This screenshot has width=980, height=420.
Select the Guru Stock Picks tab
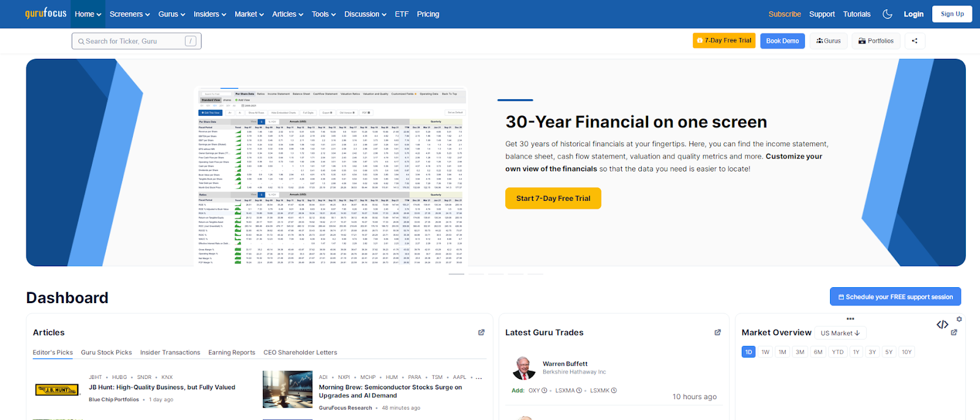[107, 353]
